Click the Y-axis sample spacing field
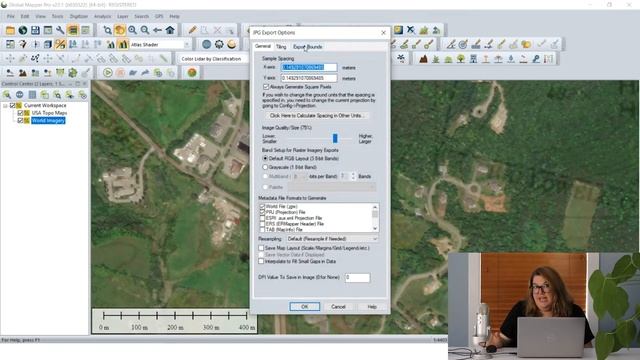This screenshot has width=640, height=360. (x=309, y=78)
